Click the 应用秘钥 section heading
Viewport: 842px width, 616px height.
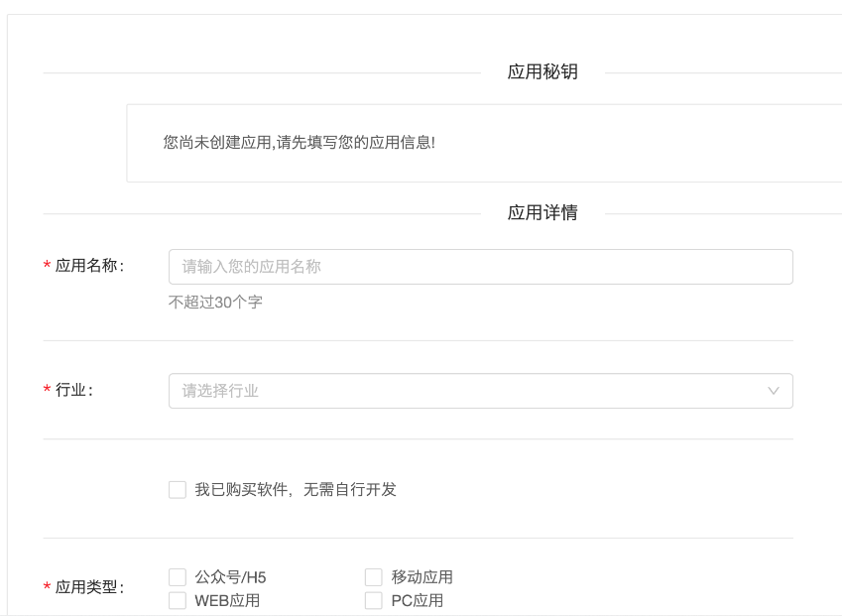[542, 72]
